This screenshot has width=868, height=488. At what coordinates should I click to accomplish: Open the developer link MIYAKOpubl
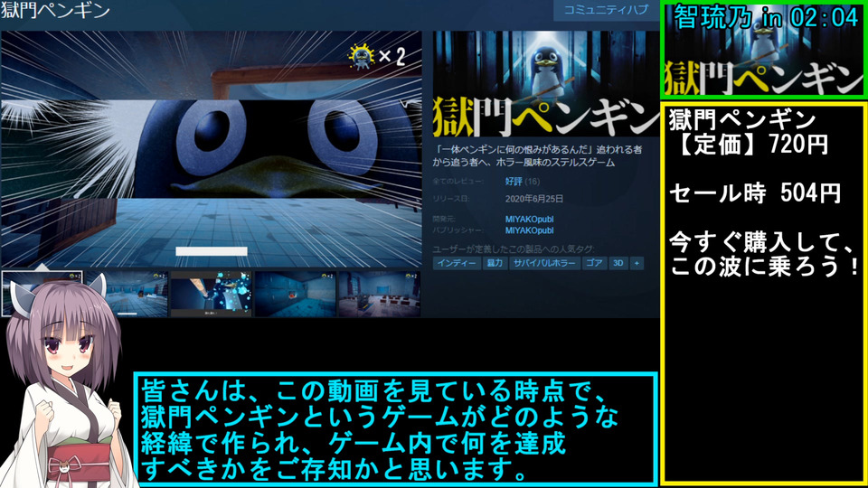(529, 219)
